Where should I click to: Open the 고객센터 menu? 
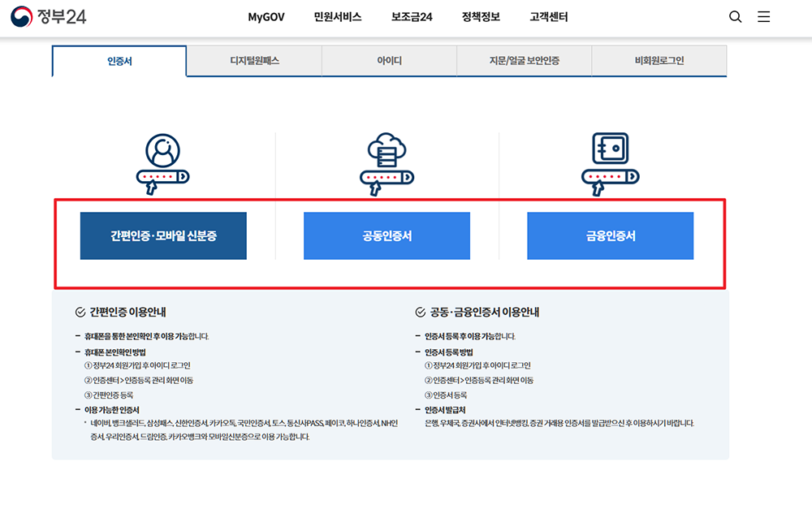(548, 16)
